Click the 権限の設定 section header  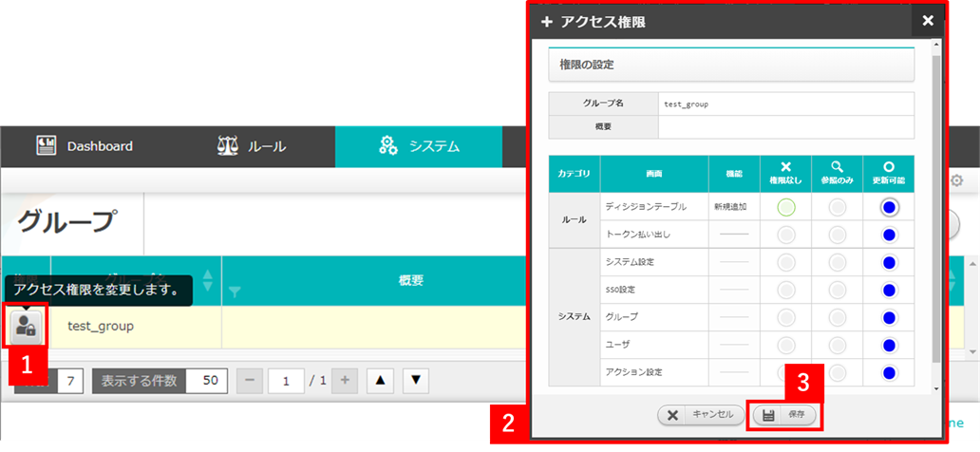tap(731, 65)
